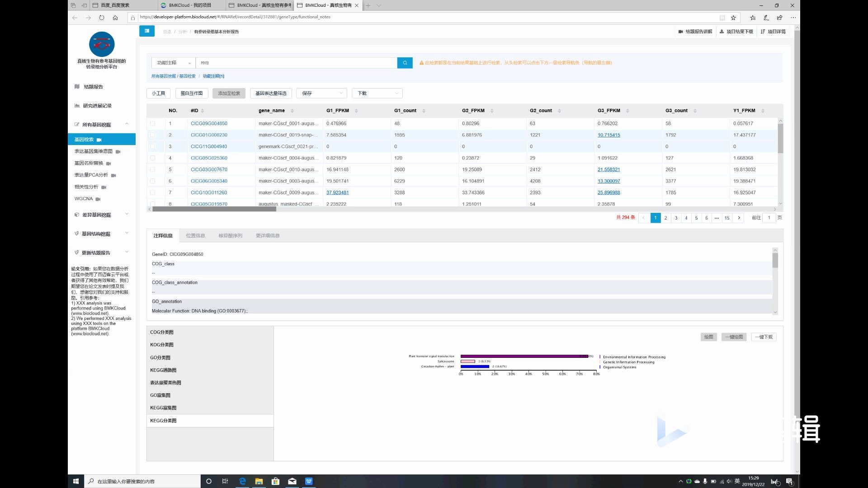
Task: Open Mail app from taskbar
Action: [292, 481]
